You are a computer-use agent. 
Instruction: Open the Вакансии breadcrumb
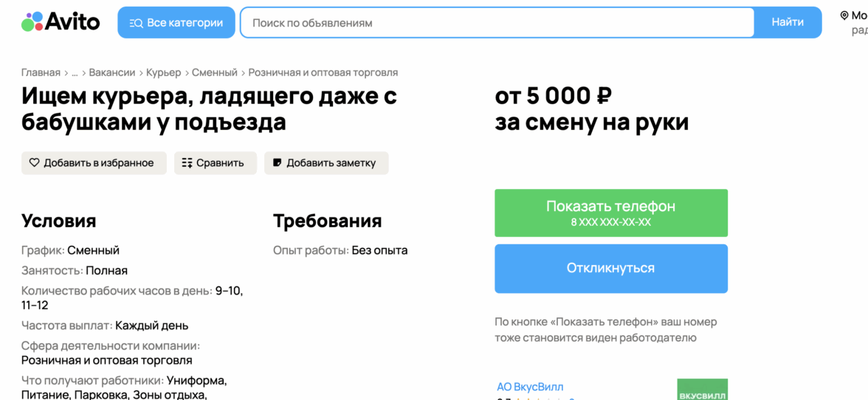112,72
